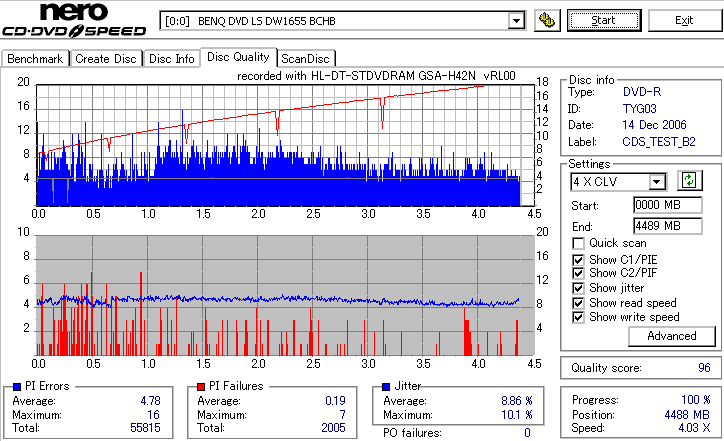This screenshot has height=441, width=724.
Task: Uncheck Show C2/PIF option
Action: point(578,273)
